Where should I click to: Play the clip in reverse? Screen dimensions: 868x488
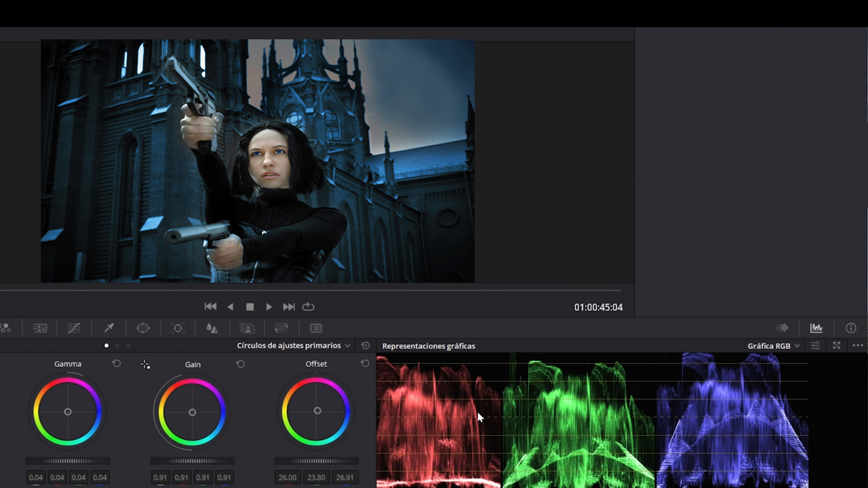[x=231, y=307]
